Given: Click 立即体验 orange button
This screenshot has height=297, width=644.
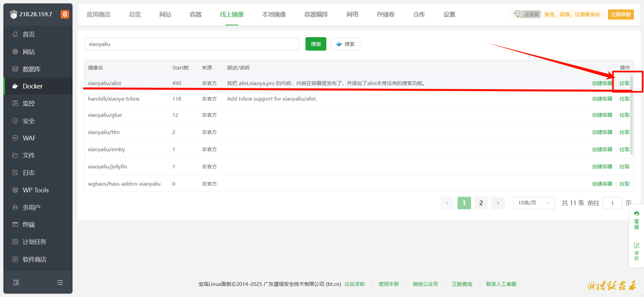Looking at the screenshot, I should (621, 15).
